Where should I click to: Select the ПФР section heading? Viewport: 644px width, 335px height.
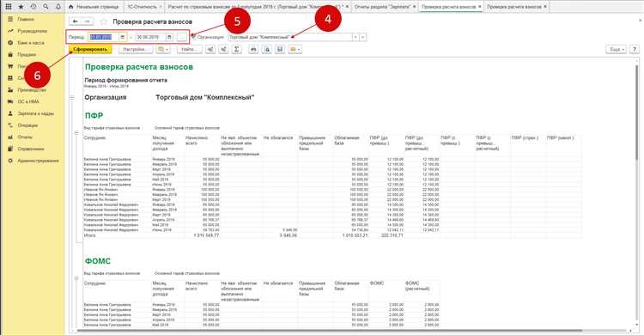coord(94,115)
